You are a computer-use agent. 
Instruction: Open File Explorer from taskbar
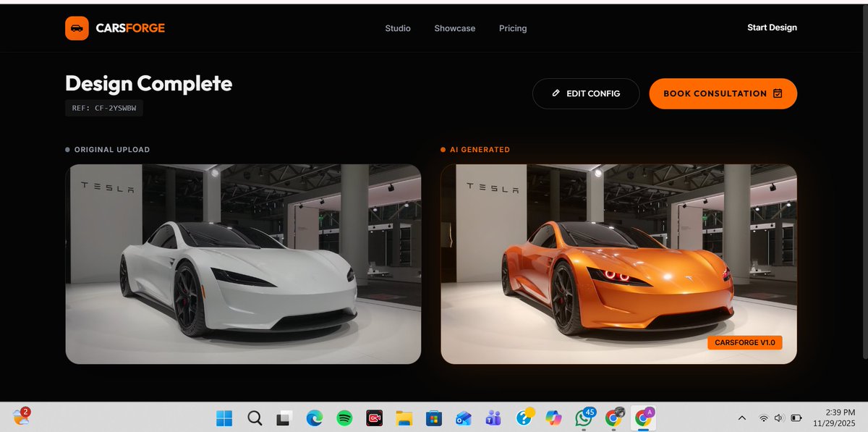(x=404, y=418)
